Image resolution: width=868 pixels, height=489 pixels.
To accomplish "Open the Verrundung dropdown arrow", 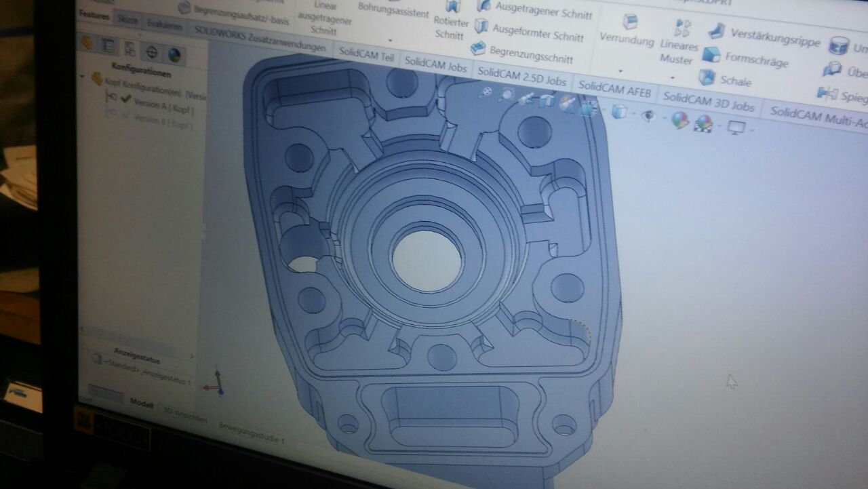I will click(x=622, y=70).
